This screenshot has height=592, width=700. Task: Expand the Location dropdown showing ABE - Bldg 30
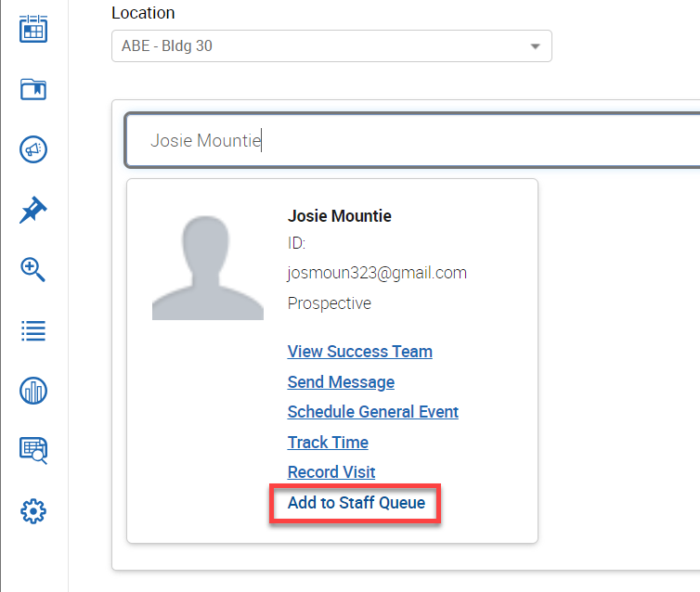point(331,46)
